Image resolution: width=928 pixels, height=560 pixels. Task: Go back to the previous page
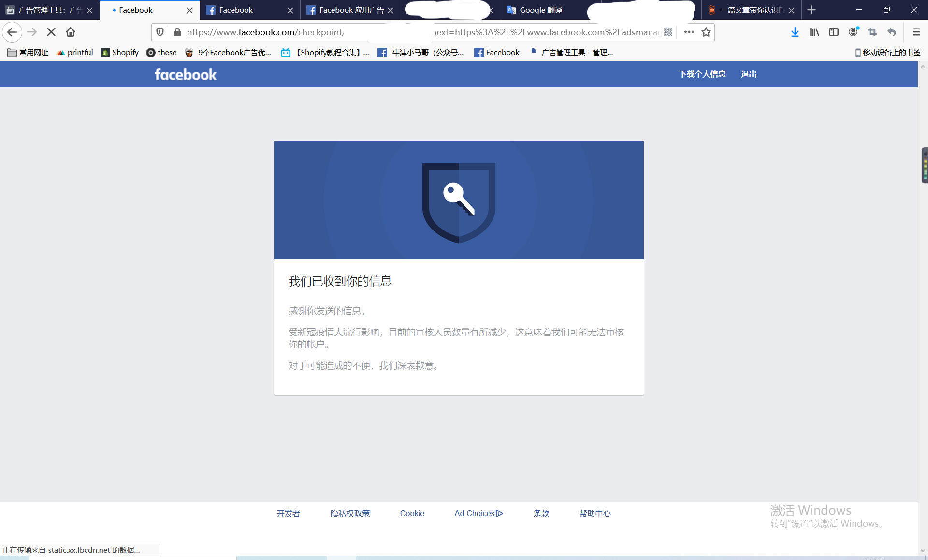coord(12,32)
